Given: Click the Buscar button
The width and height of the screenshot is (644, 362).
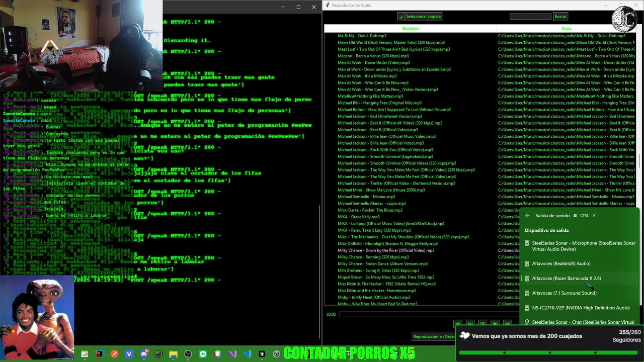Looking at the screenshot, I should (560, 17).
